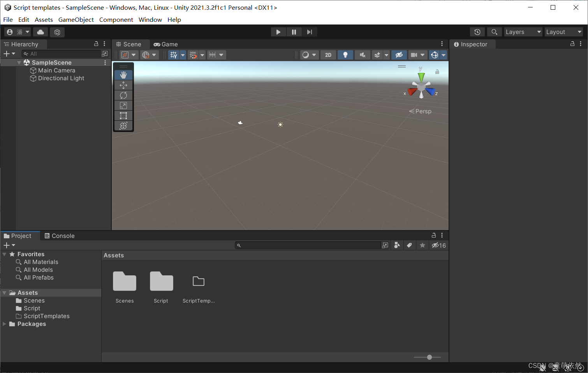
Task: Collapse the Favorites group
Action: pos(4,254)
